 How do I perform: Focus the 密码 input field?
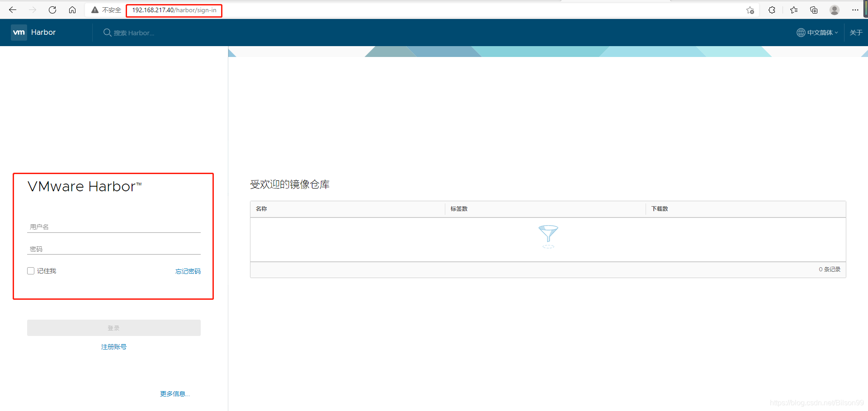[114, 249]
